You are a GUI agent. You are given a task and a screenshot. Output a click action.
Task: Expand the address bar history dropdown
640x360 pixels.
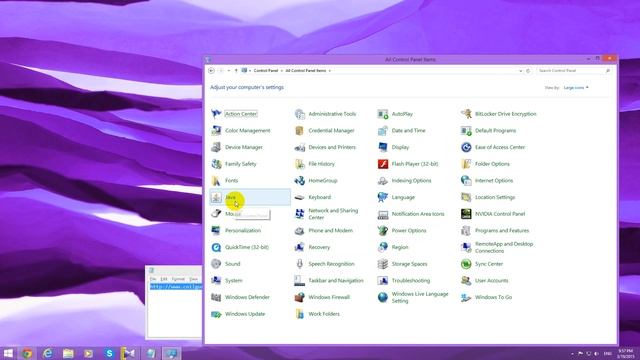tap(520, 71)
